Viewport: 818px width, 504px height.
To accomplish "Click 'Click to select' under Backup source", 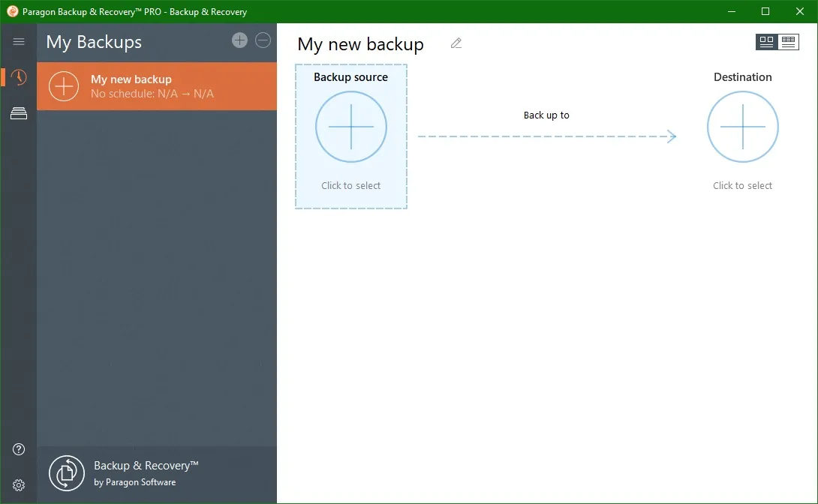I will [350, 185].
